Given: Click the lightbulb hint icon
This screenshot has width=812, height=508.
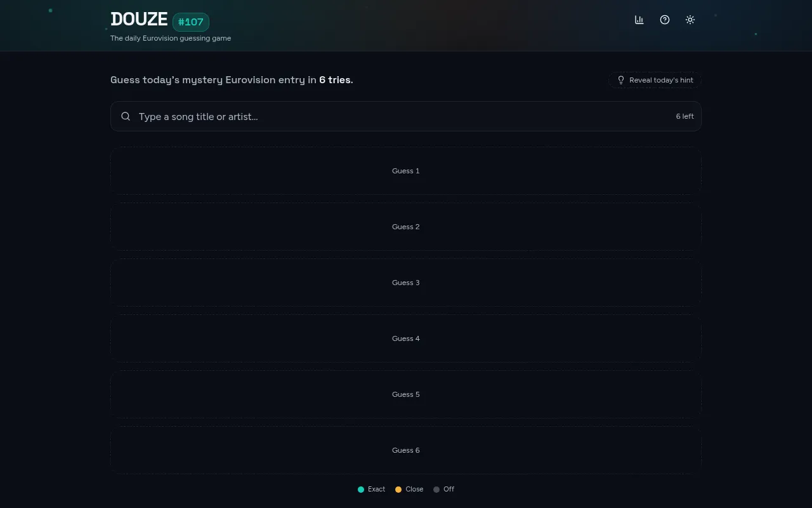Looking at the screenshot, I should (621, 80).
